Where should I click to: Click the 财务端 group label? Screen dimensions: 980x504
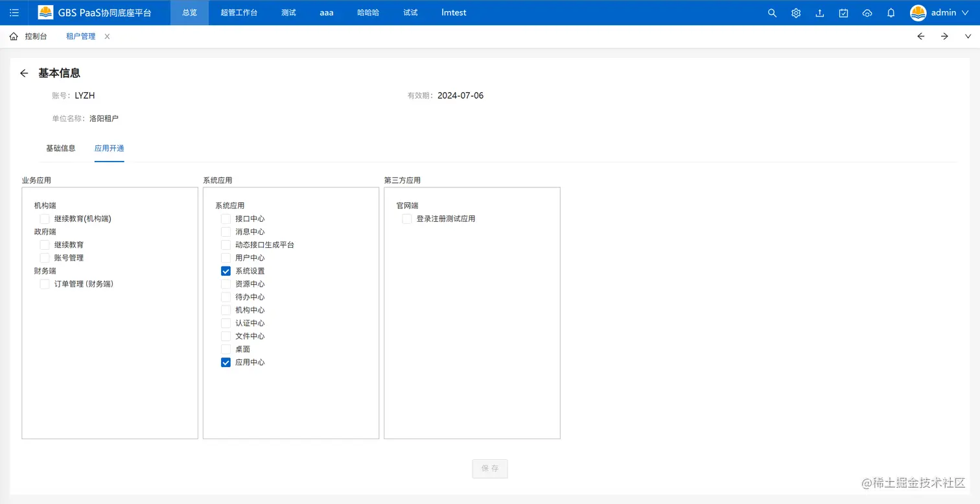pos(45,270)
